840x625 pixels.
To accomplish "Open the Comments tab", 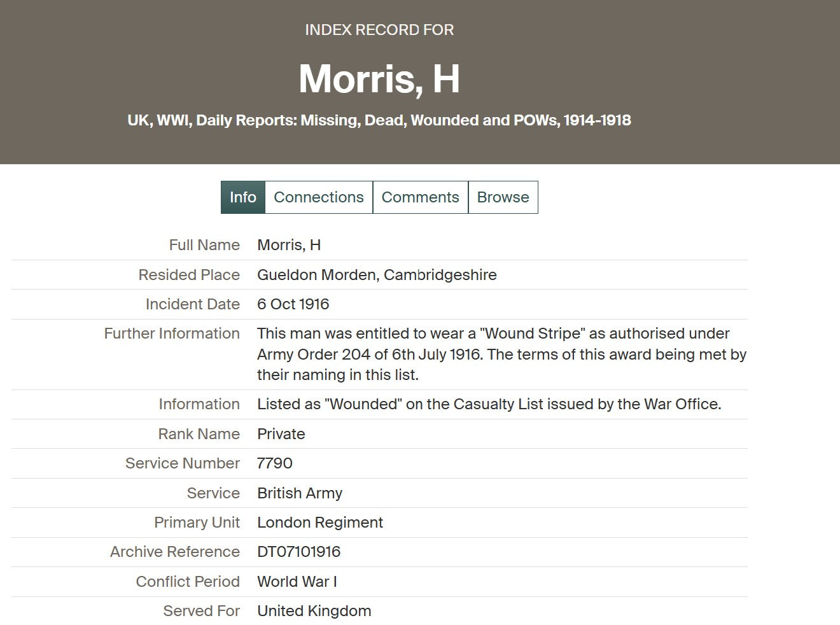I will (420, 197).
